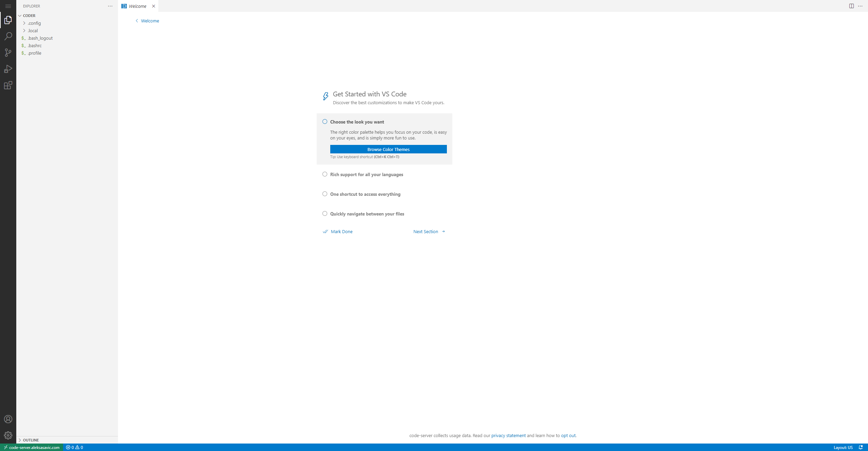Open the Settings gear icon

tap(8, 435)
